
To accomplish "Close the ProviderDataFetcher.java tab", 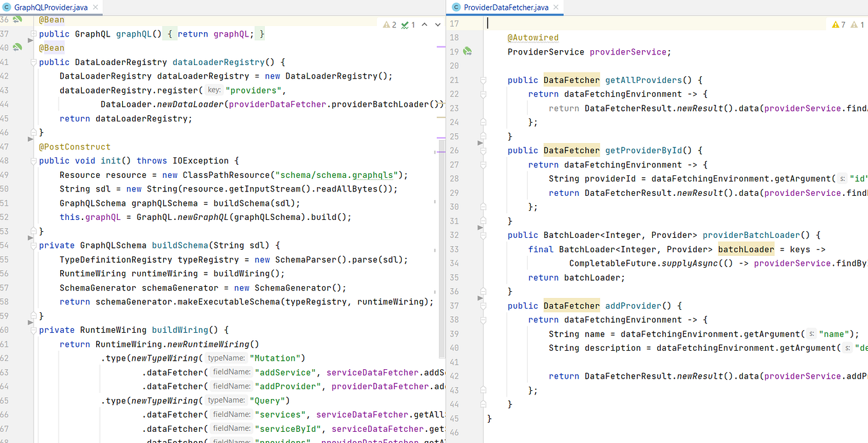I will click(556, 8).
